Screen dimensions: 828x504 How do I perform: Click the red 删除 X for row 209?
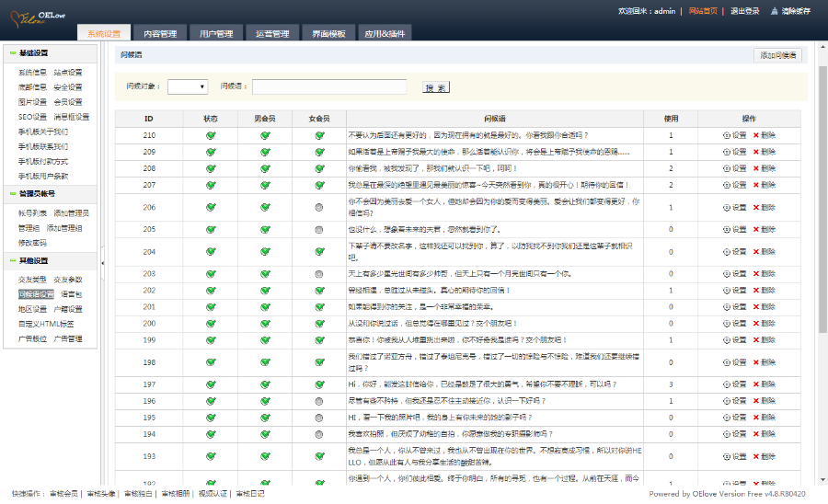(x=756, y=152)
